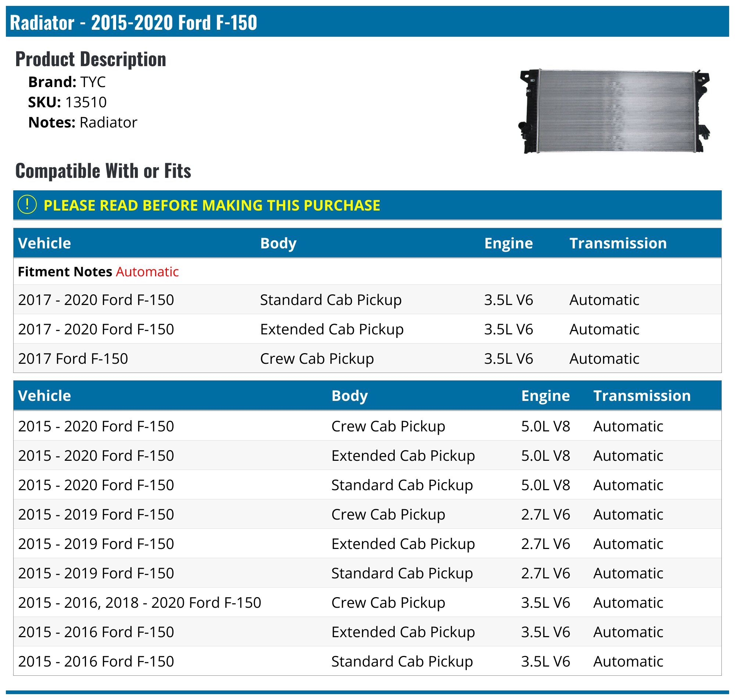Click 'Crew Cab Pickup' in the 2017 Ford F-150 row
Screen dimensions: 735x700
[x=317, y=359]
